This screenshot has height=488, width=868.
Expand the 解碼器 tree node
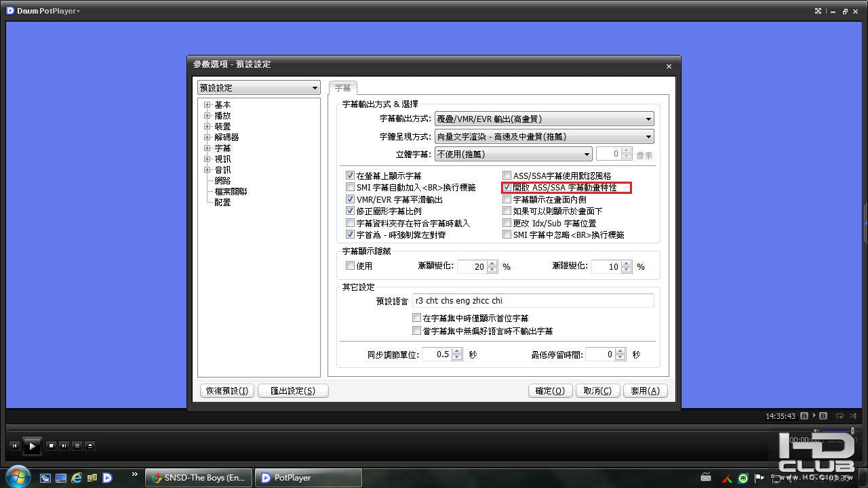[x=208, y=138]
